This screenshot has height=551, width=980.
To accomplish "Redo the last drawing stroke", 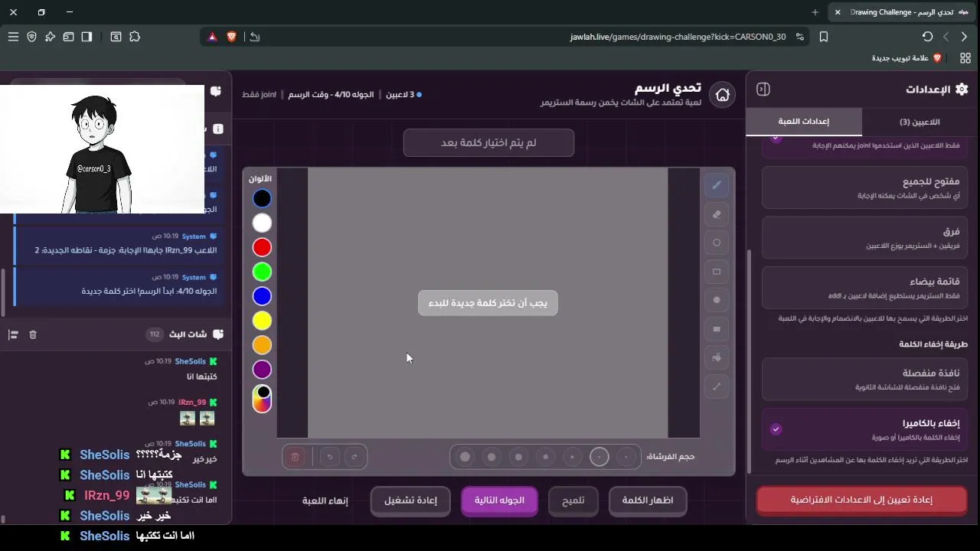I will (x=354, y=457).
